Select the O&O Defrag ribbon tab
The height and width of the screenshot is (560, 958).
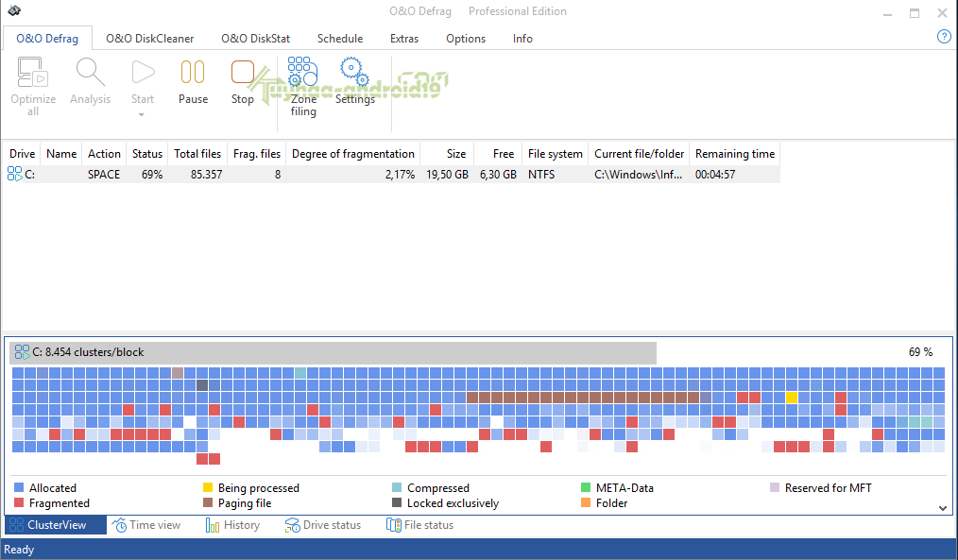point(47,39)
